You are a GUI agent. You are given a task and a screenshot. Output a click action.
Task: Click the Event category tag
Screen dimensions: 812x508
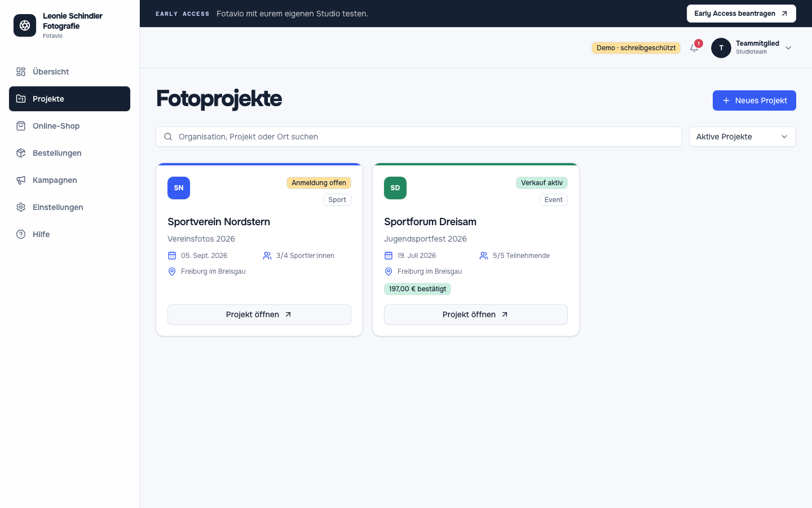click(553, 200)
